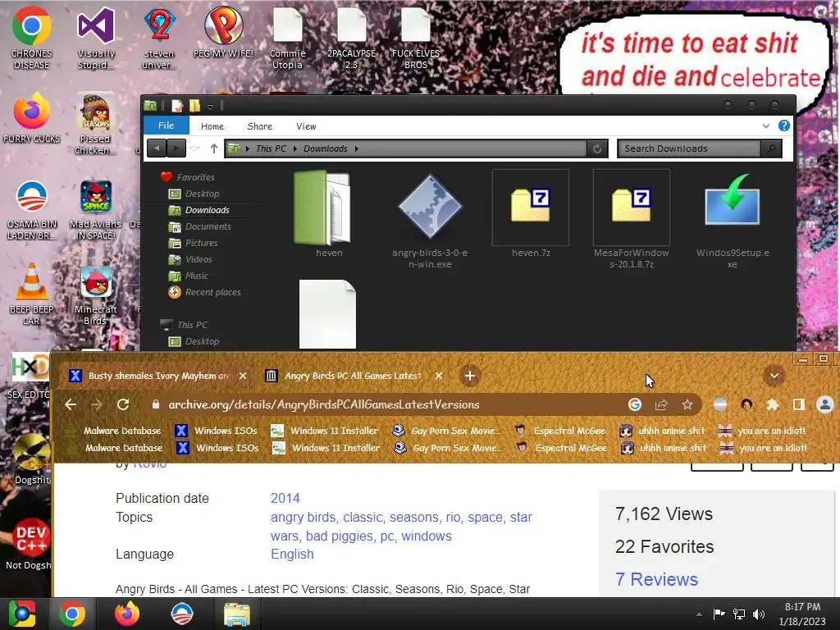
Task: Open the quick access toolbar customize dropdown
Action: (x=211, y=107)
